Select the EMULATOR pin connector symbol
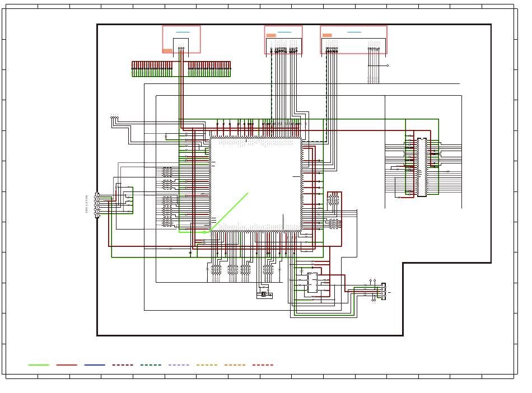 tap(97, 205)
